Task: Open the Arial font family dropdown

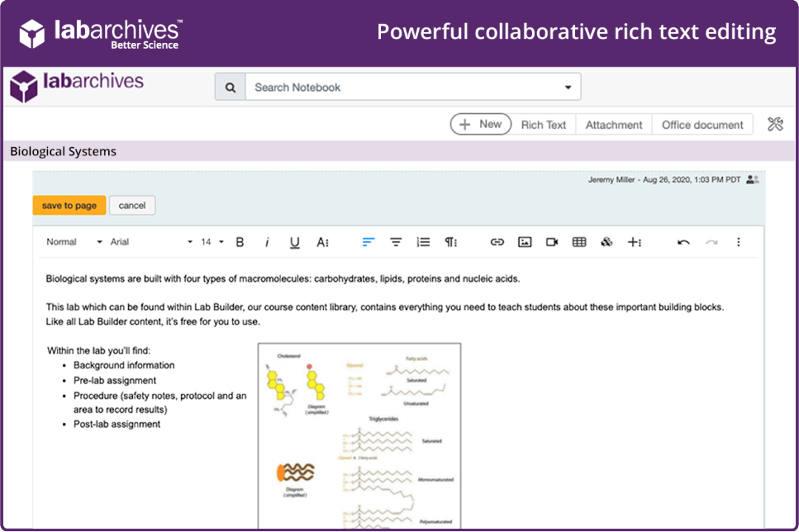Action: [152, 242]
